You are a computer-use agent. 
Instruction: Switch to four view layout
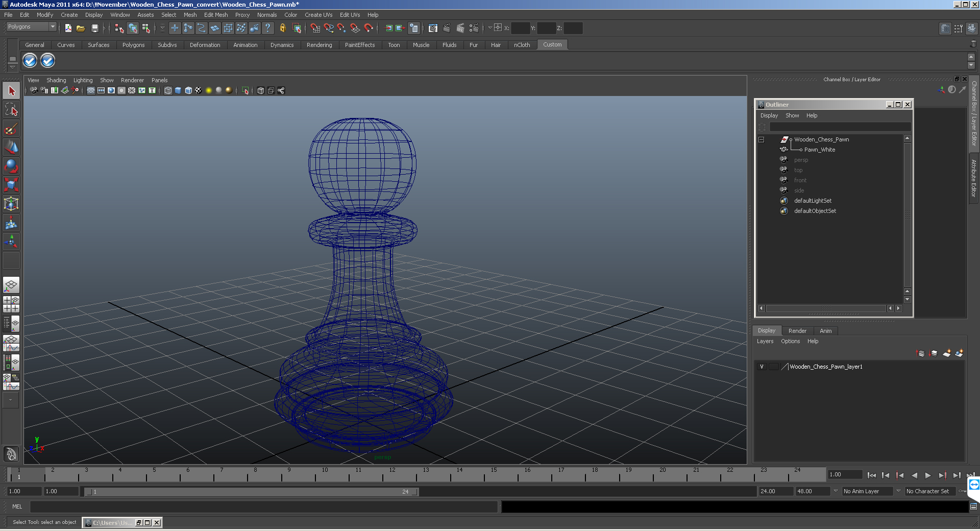coord(11,304)
